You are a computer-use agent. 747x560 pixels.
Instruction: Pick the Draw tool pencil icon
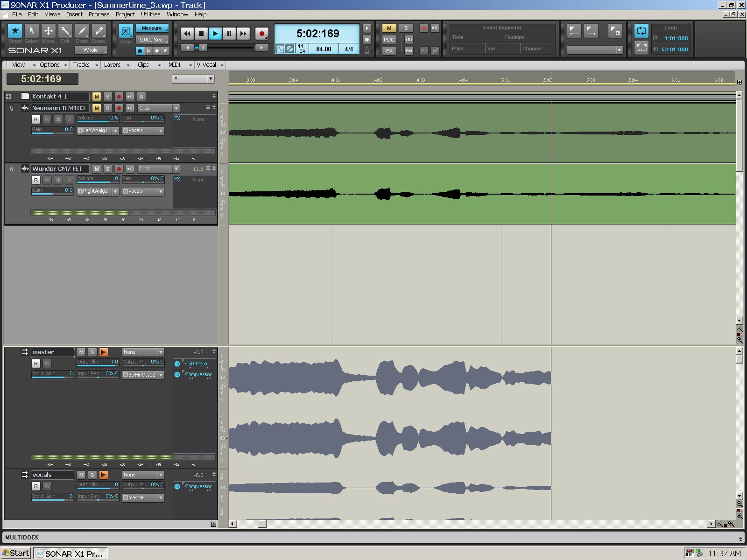82,31
